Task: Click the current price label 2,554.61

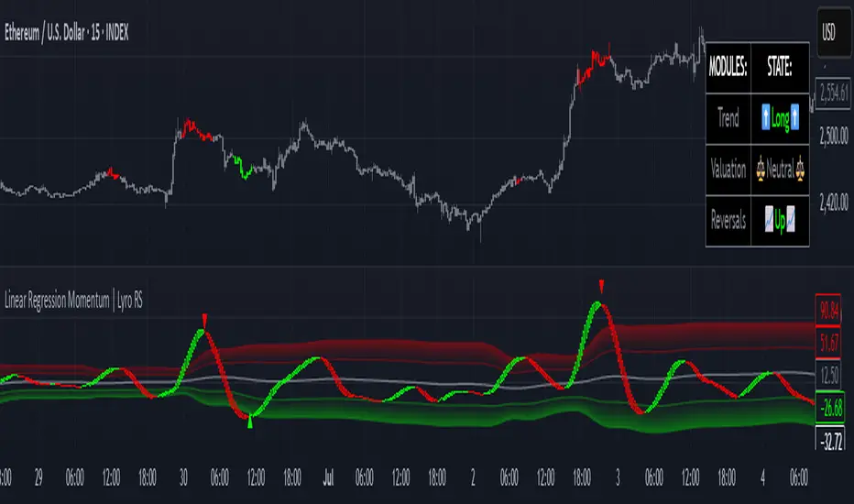Action: (x=833, y=92)
